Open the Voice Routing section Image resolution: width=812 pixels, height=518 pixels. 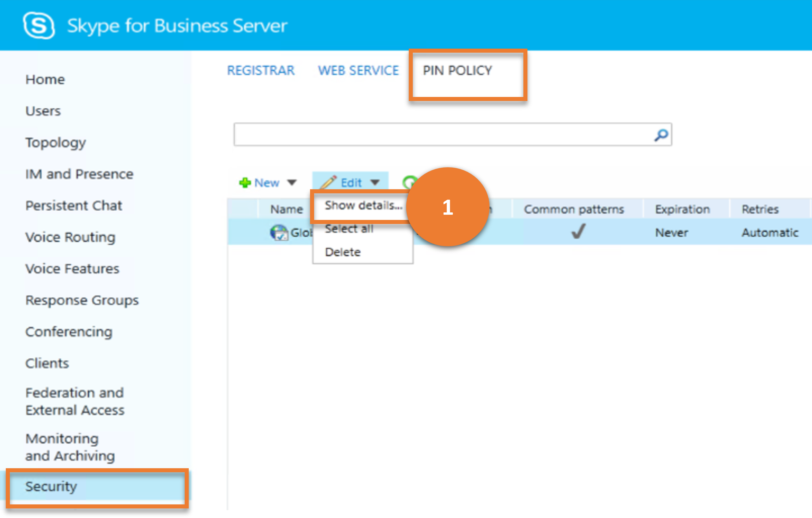(x=70, y=237)
